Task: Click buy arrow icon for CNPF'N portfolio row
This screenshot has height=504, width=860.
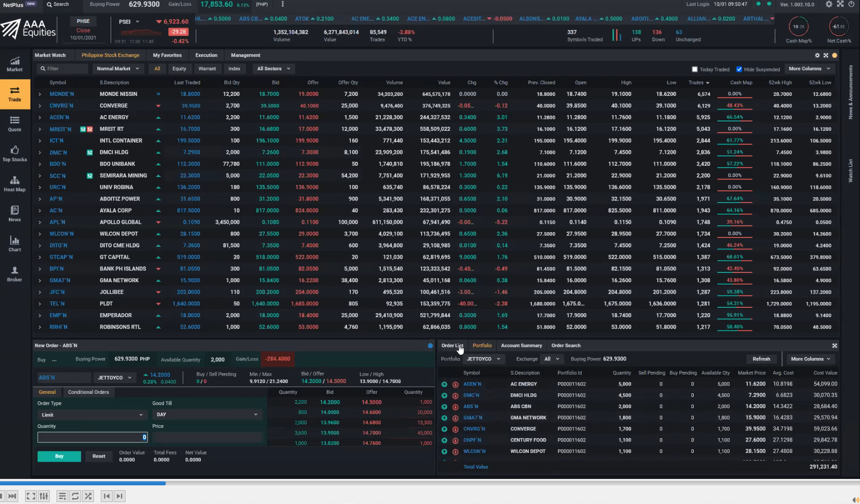Action: [x=444, y=440]
